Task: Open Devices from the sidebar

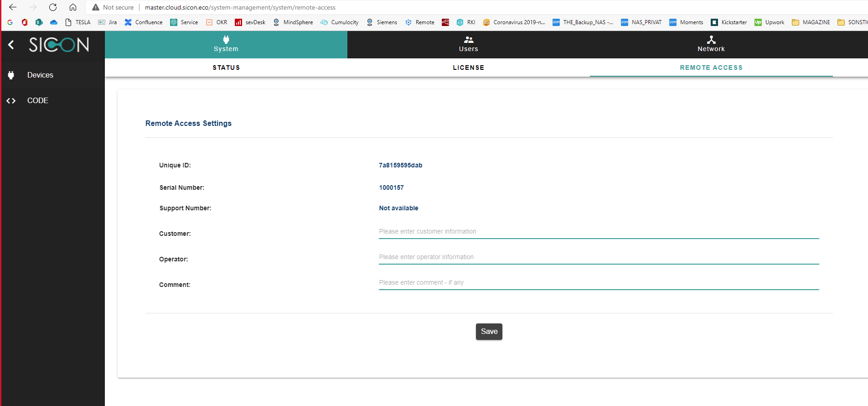Action: [40, 75]
